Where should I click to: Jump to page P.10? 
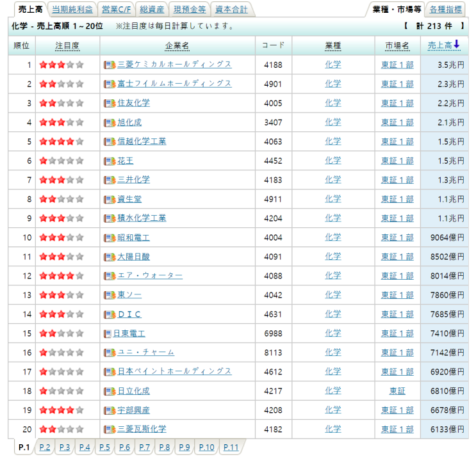coord(207,447)
